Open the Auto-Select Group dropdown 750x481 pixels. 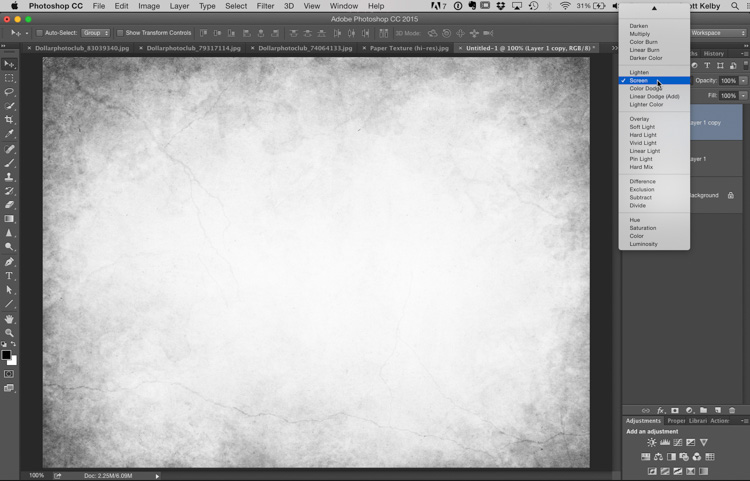(x=96, y=33)
